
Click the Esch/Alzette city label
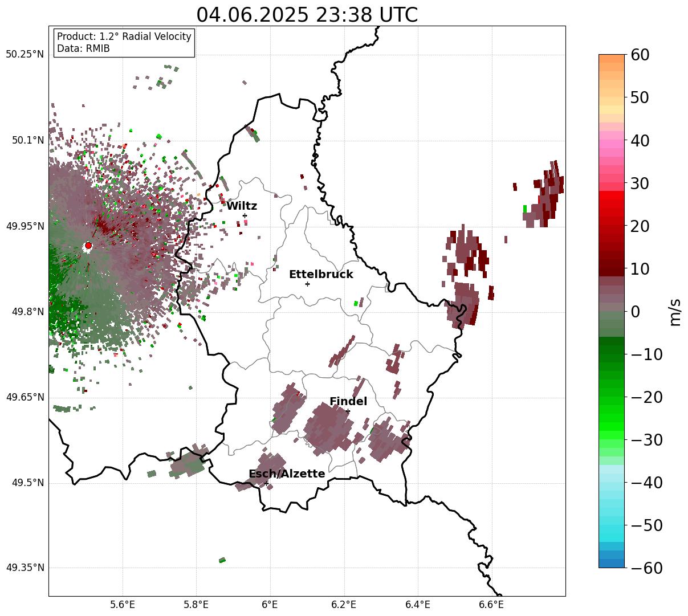(x=287, y=474)
